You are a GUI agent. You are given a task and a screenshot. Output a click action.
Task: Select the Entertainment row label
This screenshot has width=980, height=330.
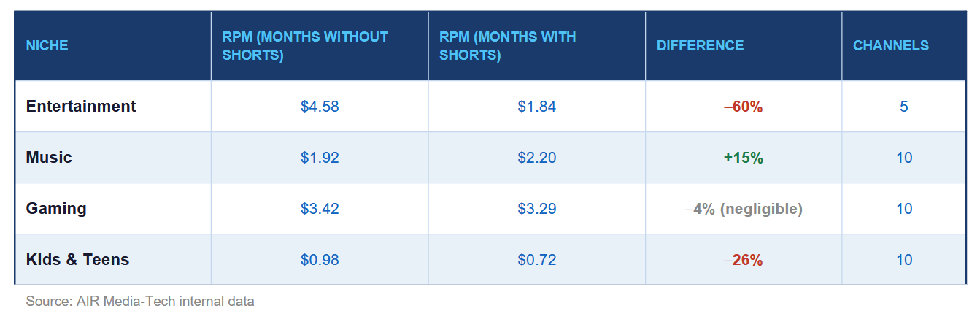point(81,106)
